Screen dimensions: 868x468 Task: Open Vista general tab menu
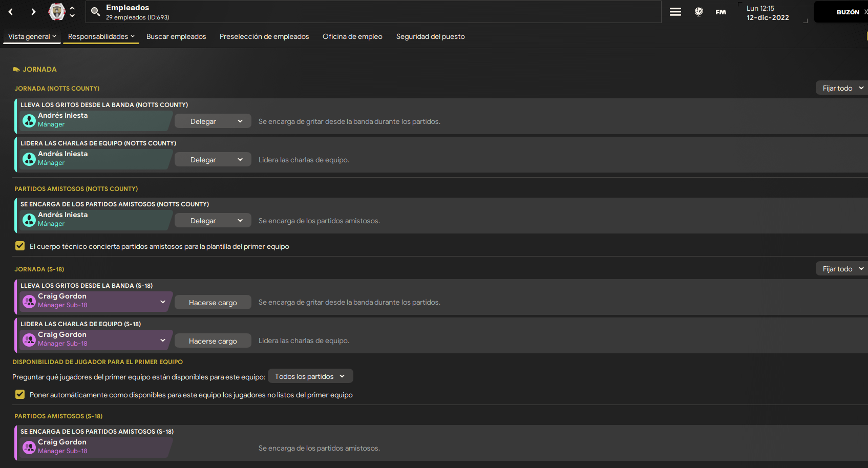coord(32,36)
